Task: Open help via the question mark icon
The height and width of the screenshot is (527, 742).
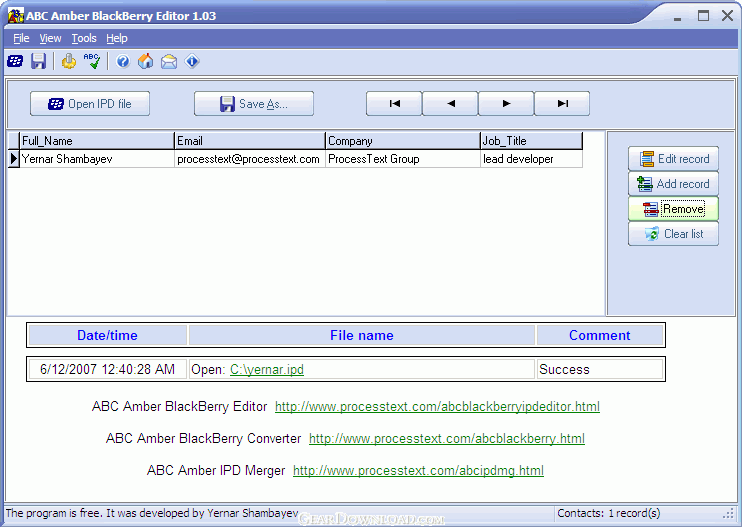Action: coord(123,61)
